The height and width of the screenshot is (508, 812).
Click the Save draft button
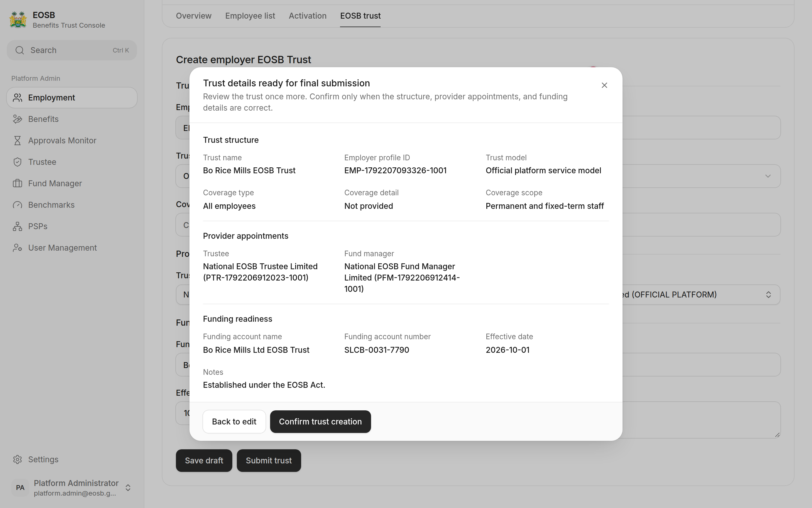click(204, 461)
